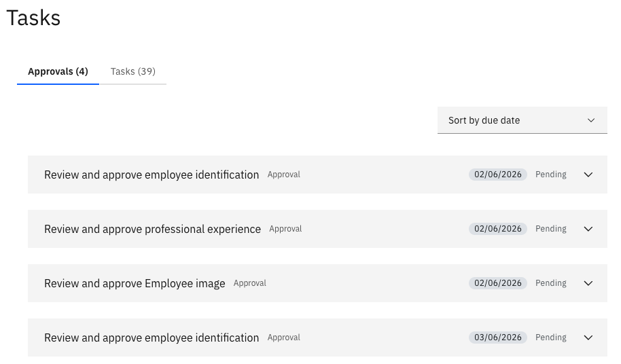Click Pending status on Employee image row
Screen dimensions: 621x364
[551, 283]
